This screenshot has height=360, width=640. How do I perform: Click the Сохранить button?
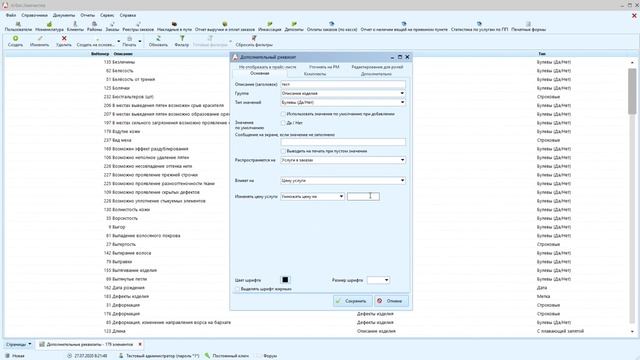pos(352,301)
